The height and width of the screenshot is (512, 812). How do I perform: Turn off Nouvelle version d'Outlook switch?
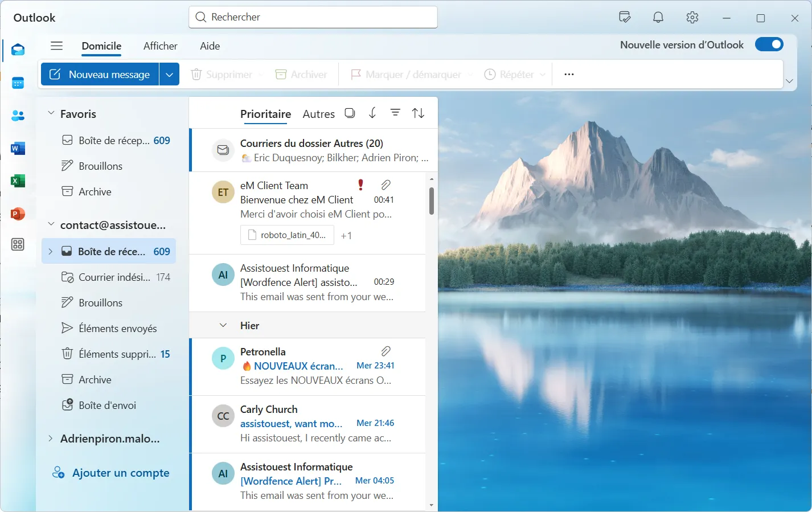pos(769,44)
